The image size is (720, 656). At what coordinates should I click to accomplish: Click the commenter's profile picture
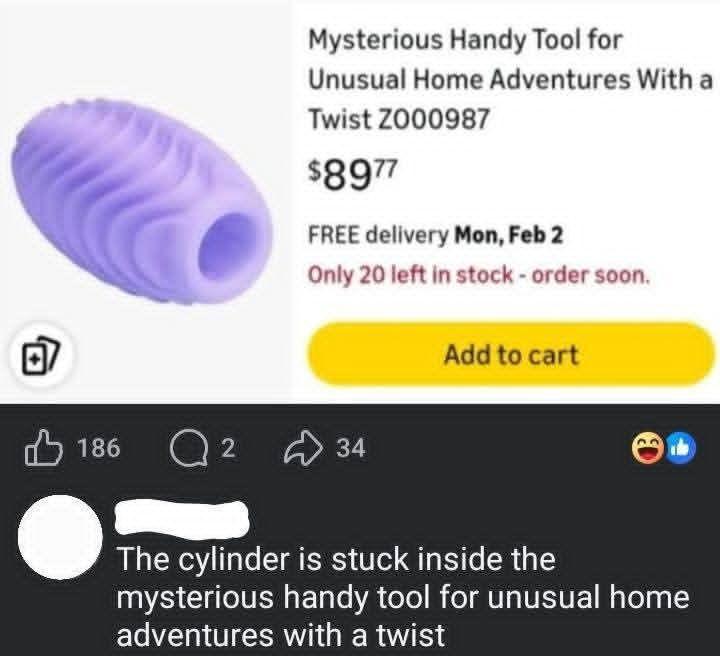click(60, 537)
